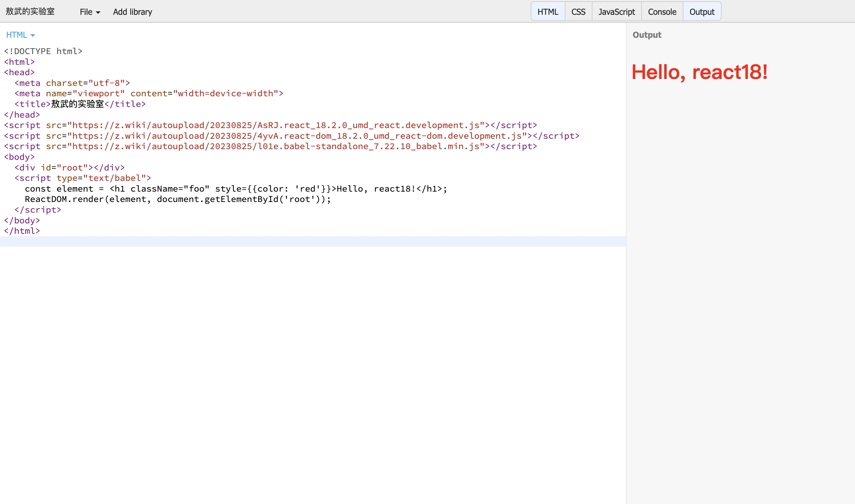The height and width of the screenshot is (504, 855).
Task: Click the Hello, react18! heading in output
Action: click(699, 72)
